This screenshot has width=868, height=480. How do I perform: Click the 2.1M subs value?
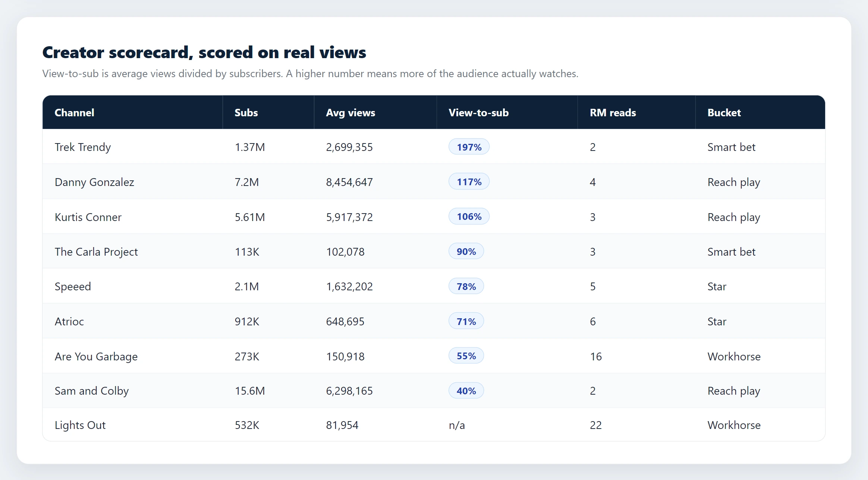[247, 287]
